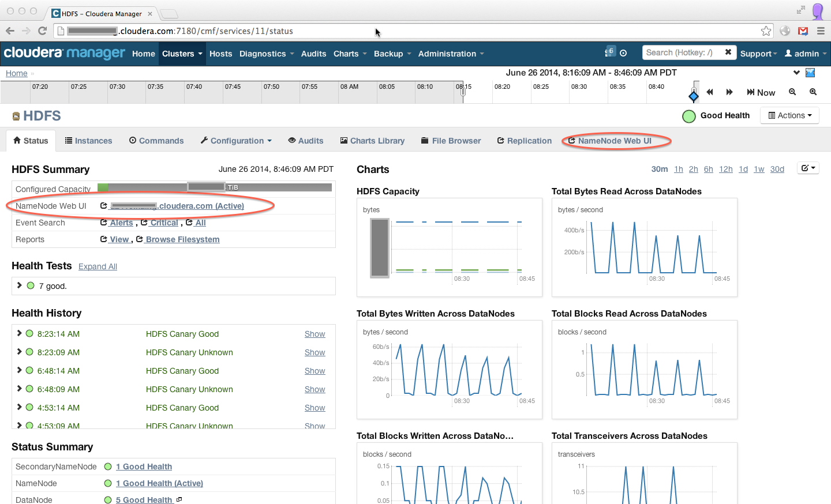Expand the 7 good health tests row
The width and height of the screenshot is (831, 504).
[x=20, y=285]
